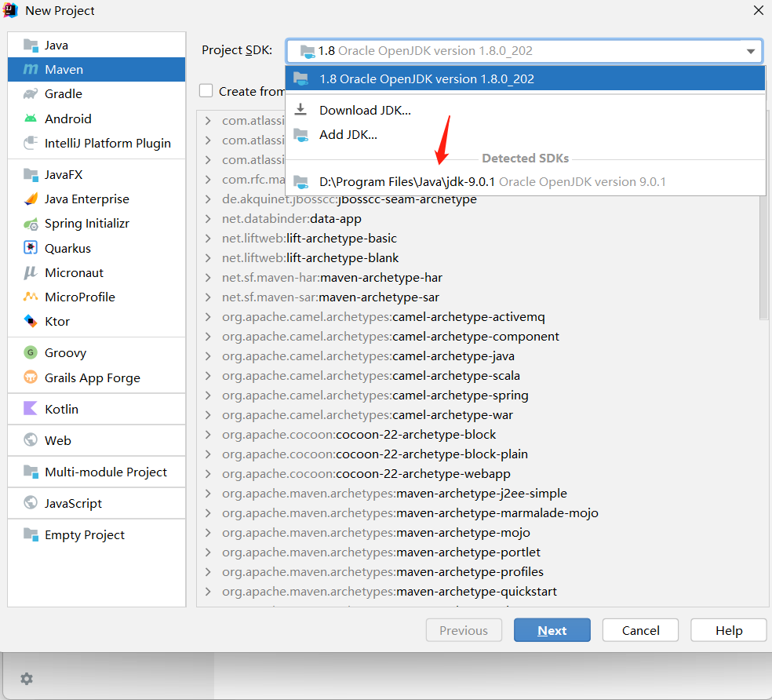Click the Kotlin K icon
772x700 pixels.
click(31, 408)
